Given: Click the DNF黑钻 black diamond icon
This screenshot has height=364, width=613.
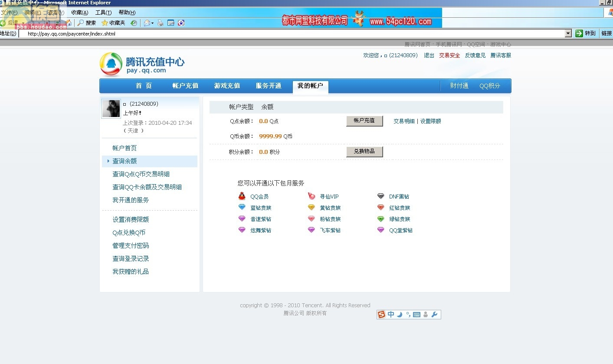Looking at the screenshot, I should pos(381,196).
